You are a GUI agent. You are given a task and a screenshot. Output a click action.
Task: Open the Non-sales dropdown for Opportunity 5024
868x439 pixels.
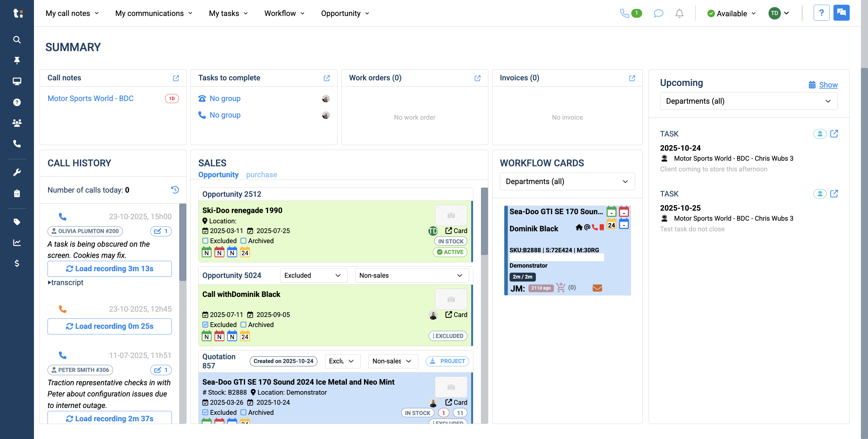(x=412, y=275)
